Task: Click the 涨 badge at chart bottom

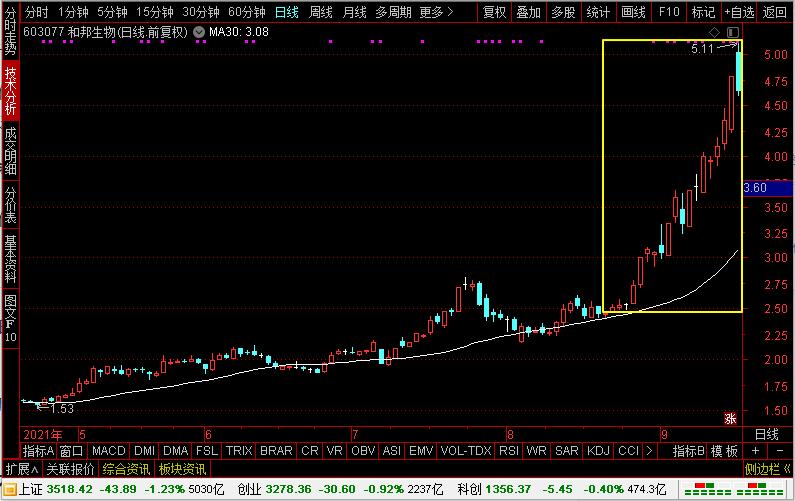Action: (x=730, y=418)
